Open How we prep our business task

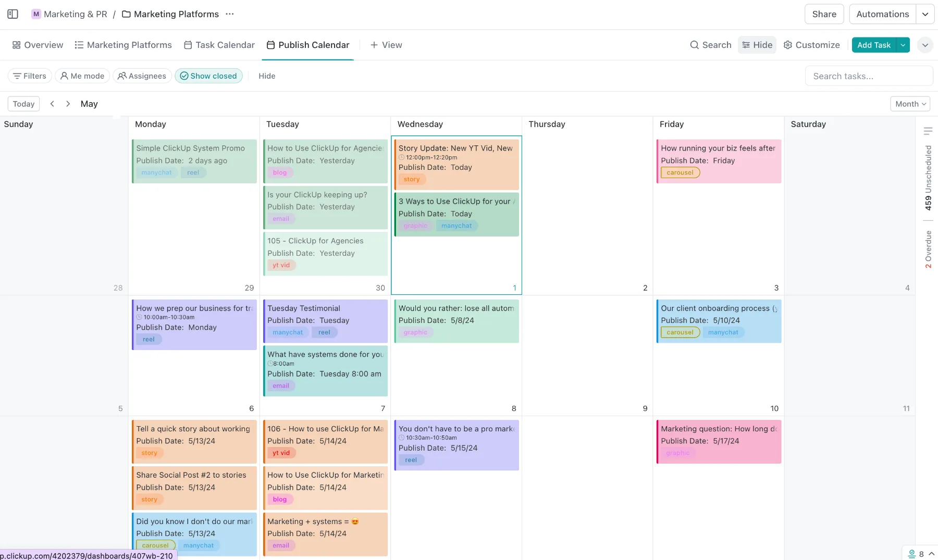194,324
